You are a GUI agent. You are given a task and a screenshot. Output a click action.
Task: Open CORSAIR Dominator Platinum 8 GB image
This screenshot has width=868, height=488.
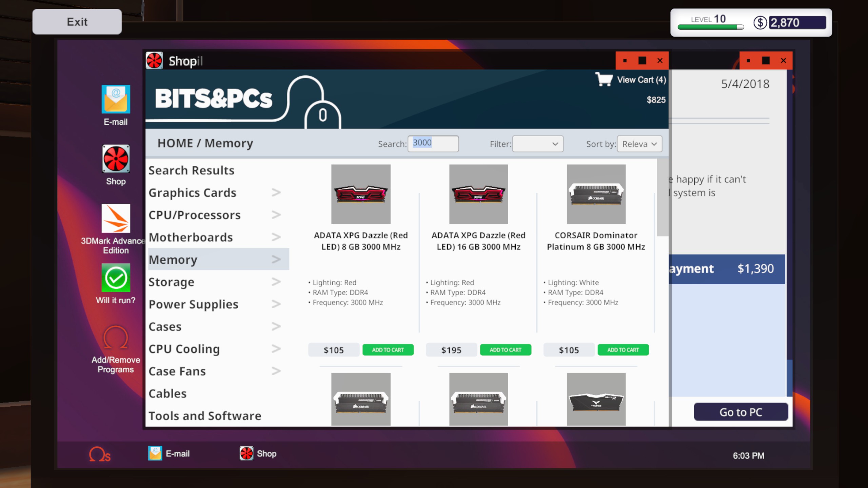pos(596,194)
